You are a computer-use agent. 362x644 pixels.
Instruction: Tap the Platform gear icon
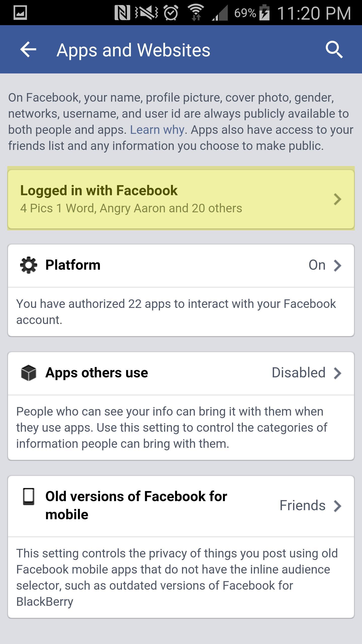28,265
